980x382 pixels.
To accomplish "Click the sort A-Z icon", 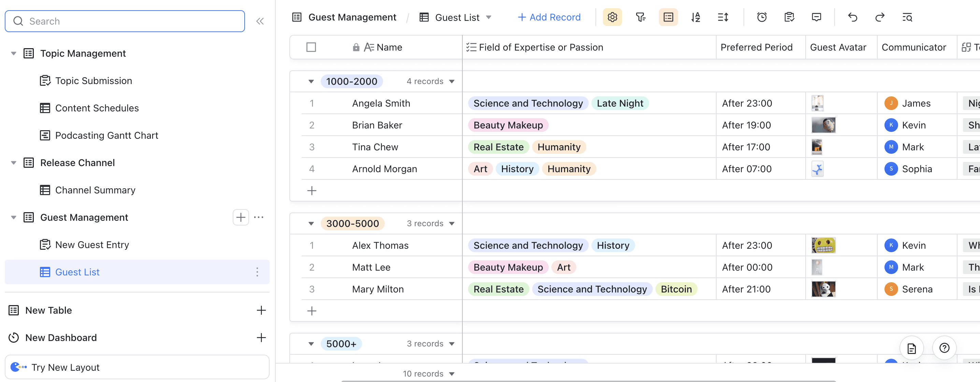I will pyautogui.click(x=695, y=17).
